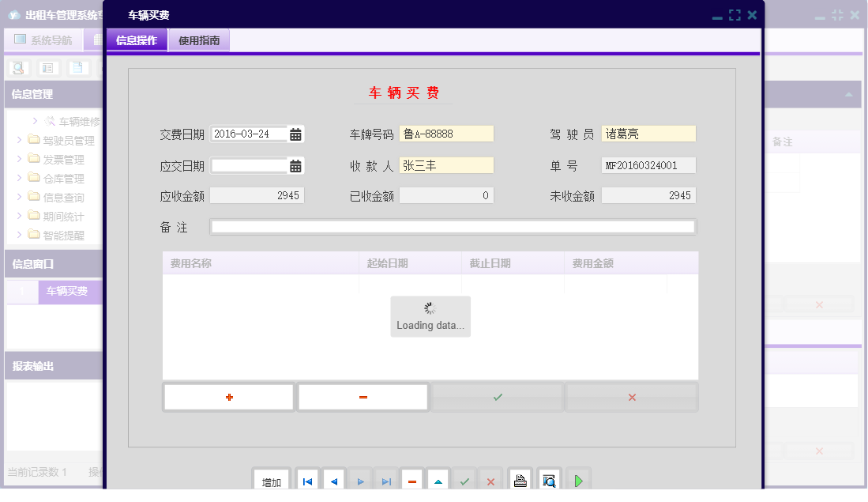This screenshot has height=502, width=868.
Task: Click the green run arrow icon
Action: point(578,478)
